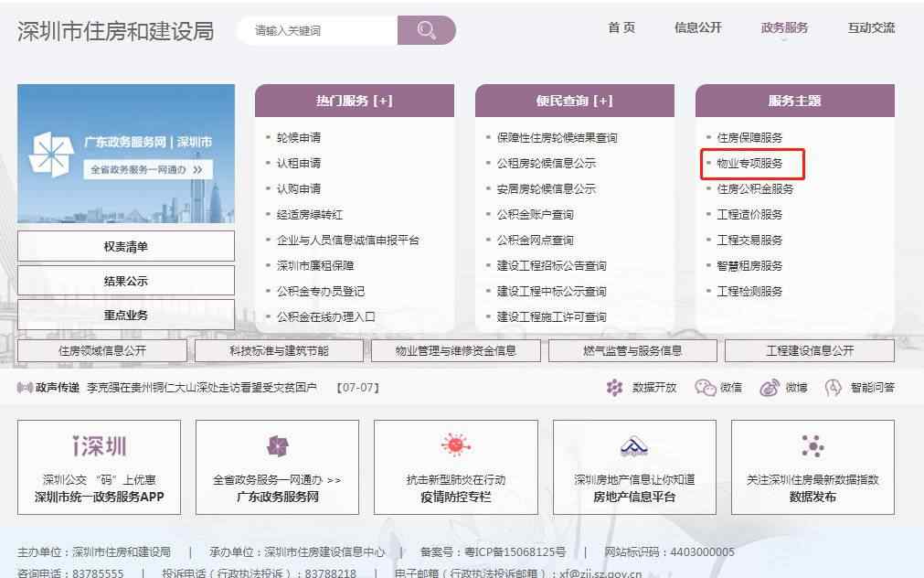This screenshot has width=924, height=578.
Task: Open the 微博 Weibo icon
Action: pos(770,388)
